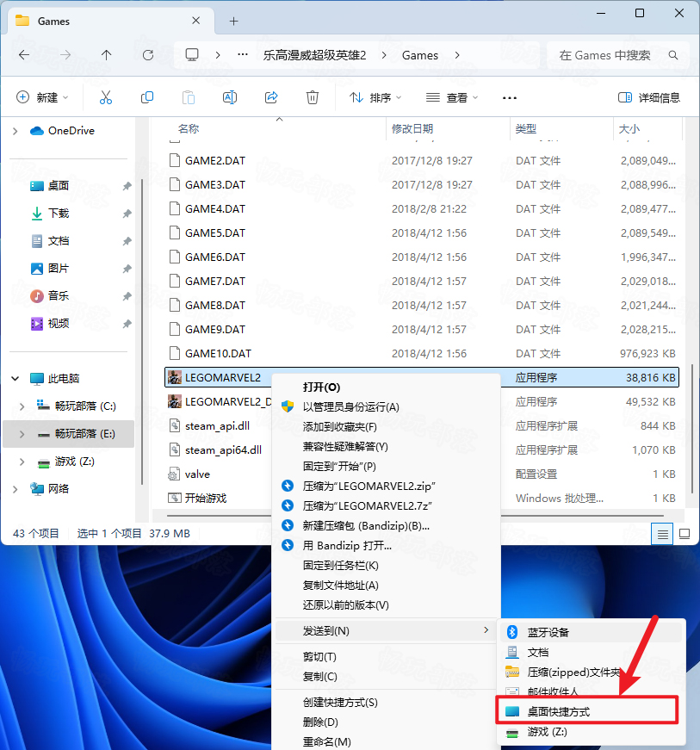Go forward with the right arrow
Viewport: 700px width, 750px height.
click(x=65, y=55)
